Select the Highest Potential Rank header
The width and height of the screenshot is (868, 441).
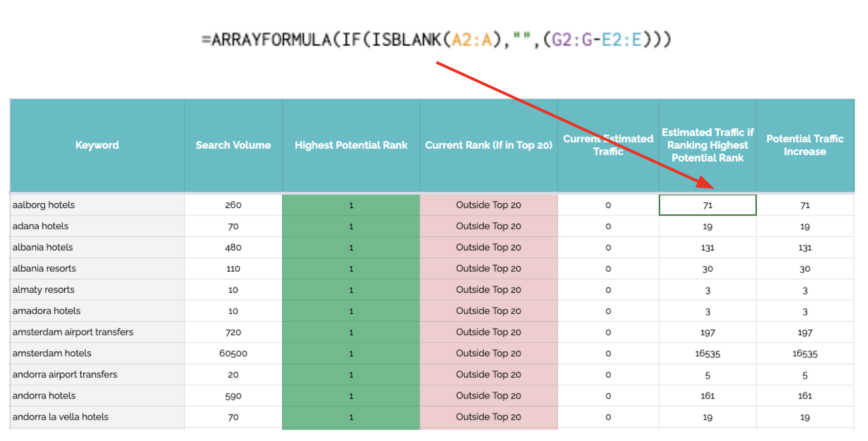(x=351, y=145)
